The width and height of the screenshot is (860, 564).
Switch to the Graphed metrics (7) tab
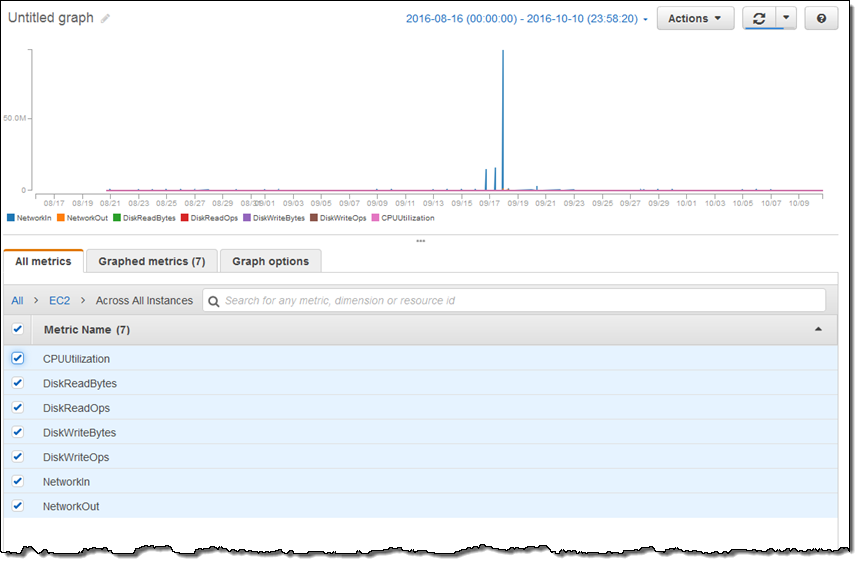click(x=151, y=261)
